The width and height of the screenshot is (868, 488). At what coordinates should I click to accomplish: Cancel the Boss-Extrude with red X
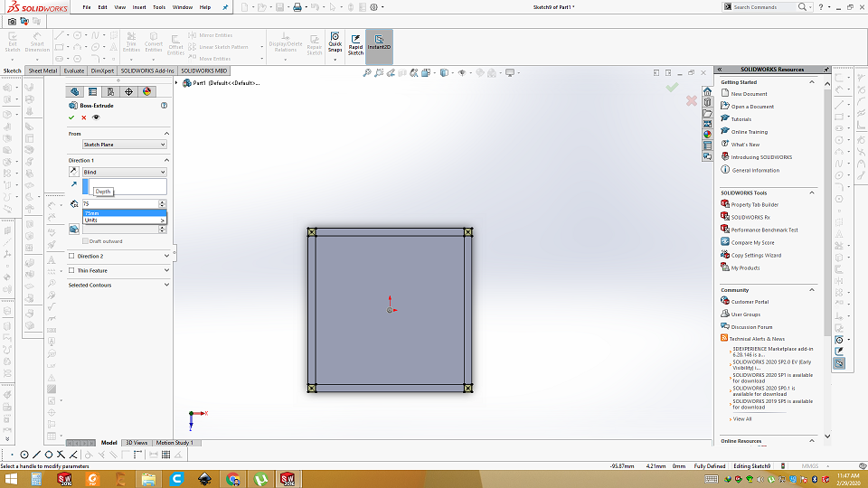pos(84,117)
